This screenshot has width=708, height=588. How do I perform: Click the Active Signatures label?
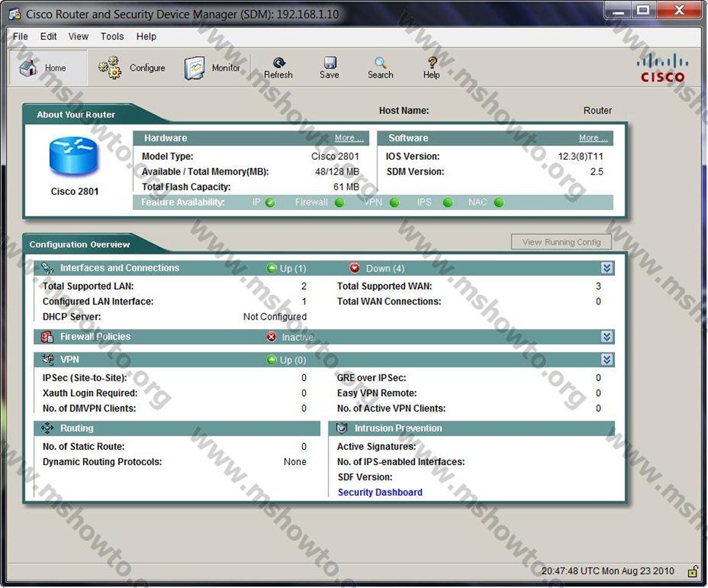click(376, 446)
